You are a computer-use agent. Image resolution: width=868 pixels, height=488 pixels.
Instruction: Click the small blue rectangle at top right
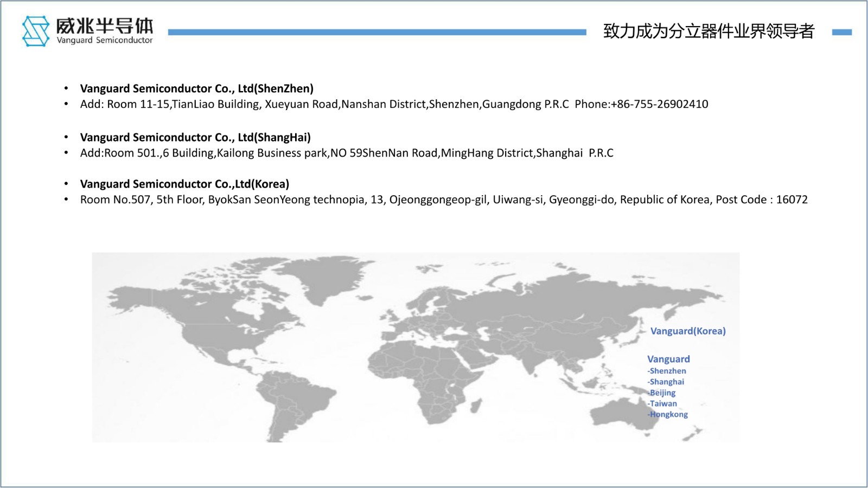[841, 33]
